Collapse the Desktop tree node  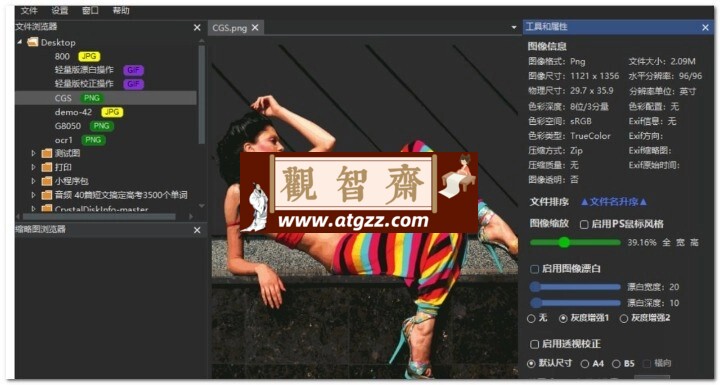[x=20, y=42]
